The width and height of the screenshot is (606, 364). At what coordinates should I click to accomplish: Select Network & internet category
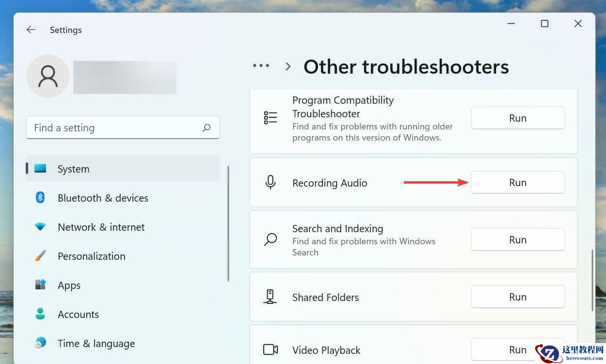click(101, 227)
